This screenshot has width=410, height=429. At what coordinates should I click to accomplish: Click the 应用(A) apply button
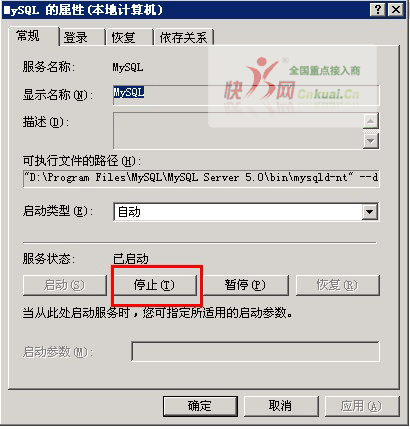click(x=361, y=406)
